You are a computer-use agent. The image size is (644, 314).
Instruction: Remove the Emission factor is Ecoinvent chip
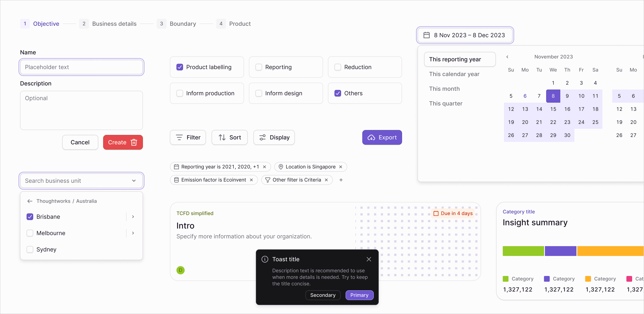click(x=252, y=180)
